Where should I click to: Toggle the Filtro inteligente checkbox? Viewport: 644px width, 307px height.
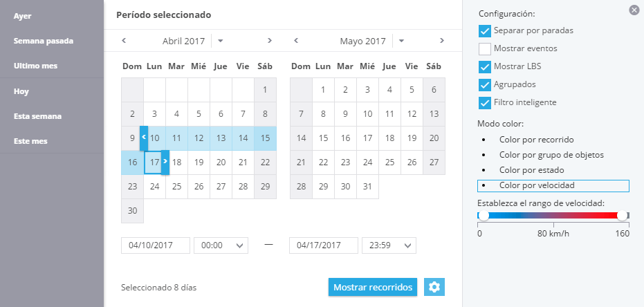pyautogui.click(x=485, y=102)
